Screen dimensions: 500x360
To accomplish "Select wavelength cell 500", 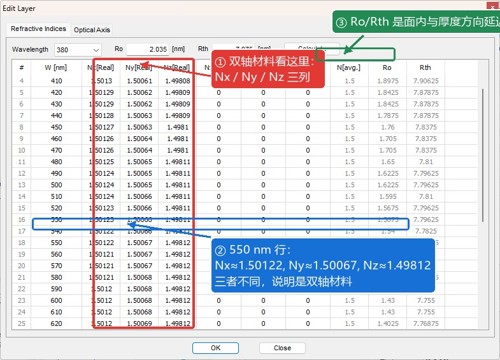I will [56, 185].
